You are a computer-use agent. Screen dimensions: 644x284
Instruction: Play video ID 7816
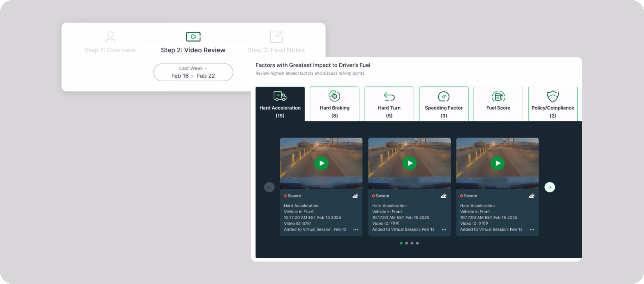coord(410,163)
